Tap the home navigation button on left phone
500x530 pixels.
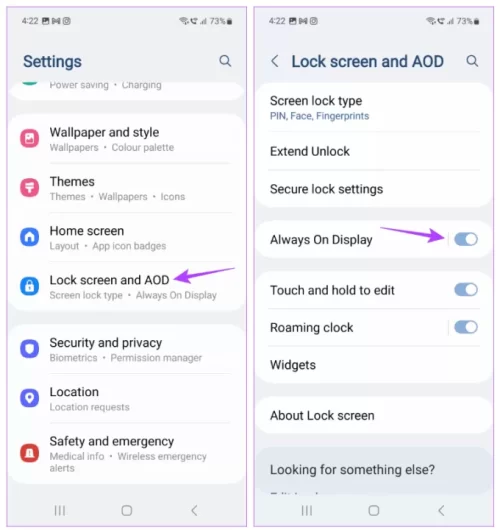(x=127, y=511)
